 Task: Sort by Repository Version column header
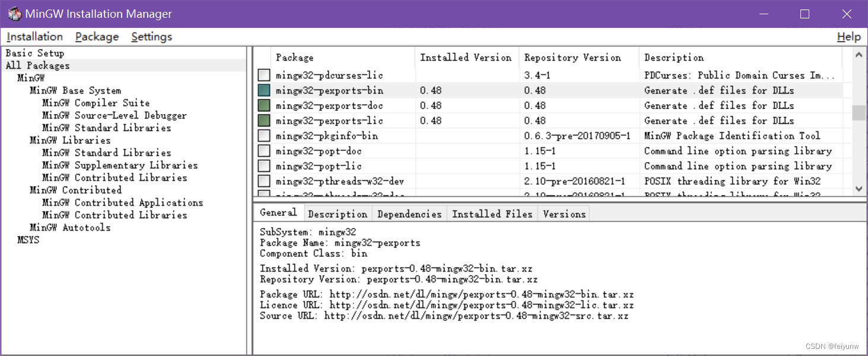click(579, 58)
